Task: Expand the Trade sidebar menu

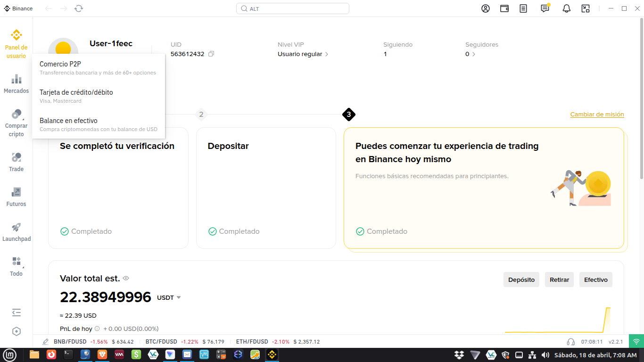Action: (x=17, y=162)
